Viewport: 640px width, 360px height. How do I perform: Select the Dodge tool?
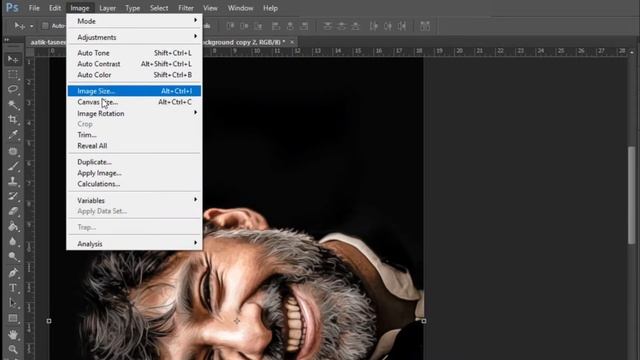coord(13,257)
